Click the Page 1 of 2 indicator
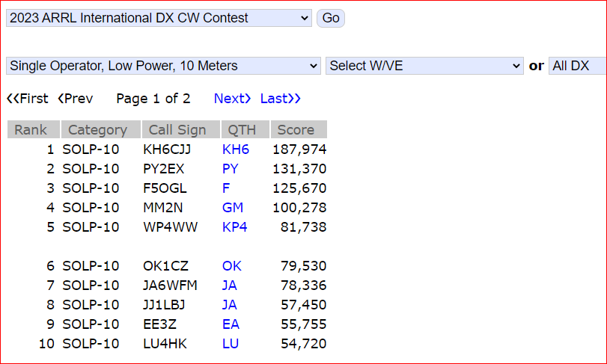The height and width of the screenshot is (364, 607). click(x=153, y=99)
